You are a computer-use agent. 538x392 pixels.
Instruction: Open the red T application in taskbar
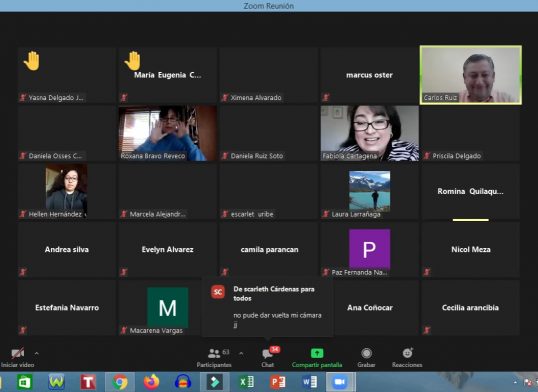click(88, 382)
